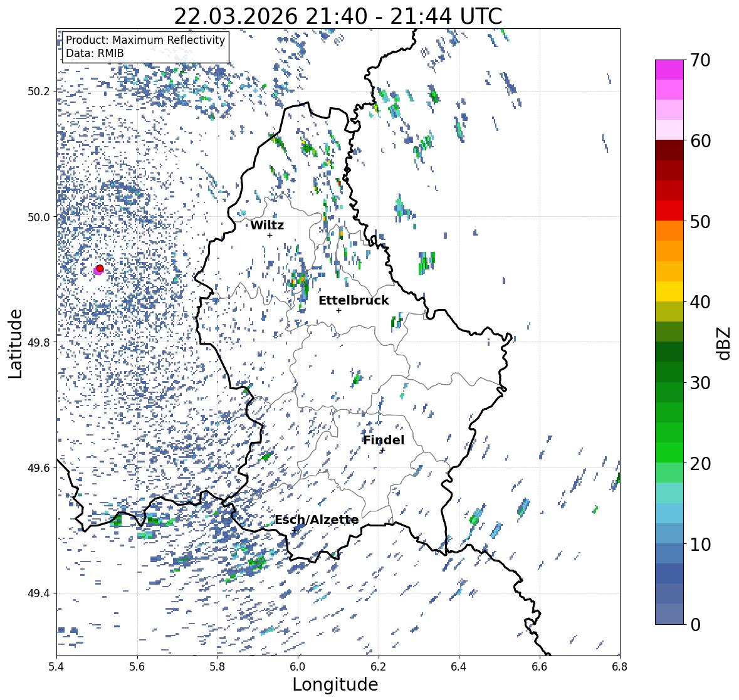Click the colorbar tick label 50
739x700 pixels.
[700, 222]
